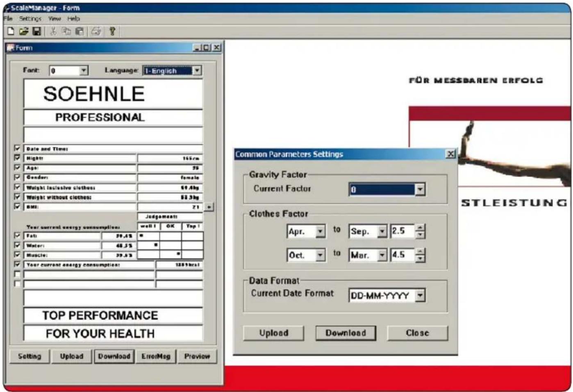Toggle the Date and Time checkbox

click(x=17, y=148)
